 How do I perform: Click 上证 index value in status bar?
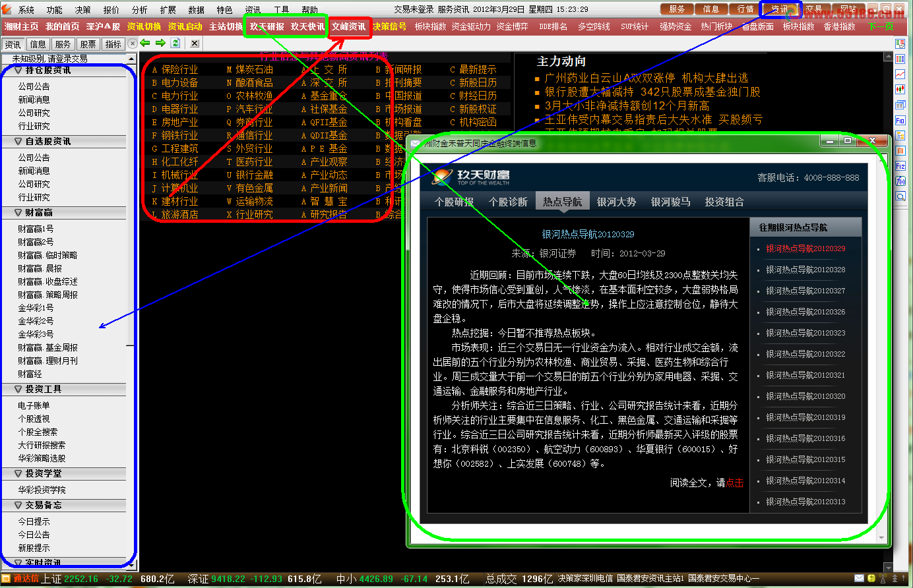click(80, 579)
